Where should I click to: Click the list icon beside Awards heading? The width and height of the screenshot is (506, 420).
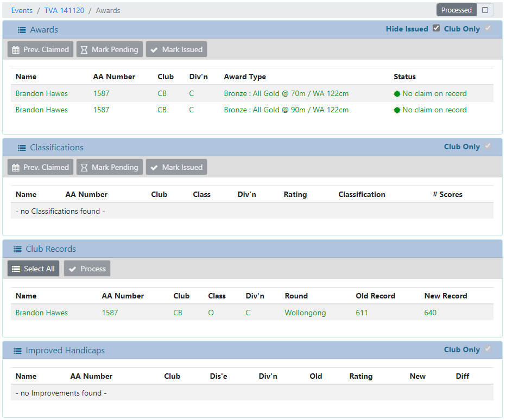coord(22,30)
